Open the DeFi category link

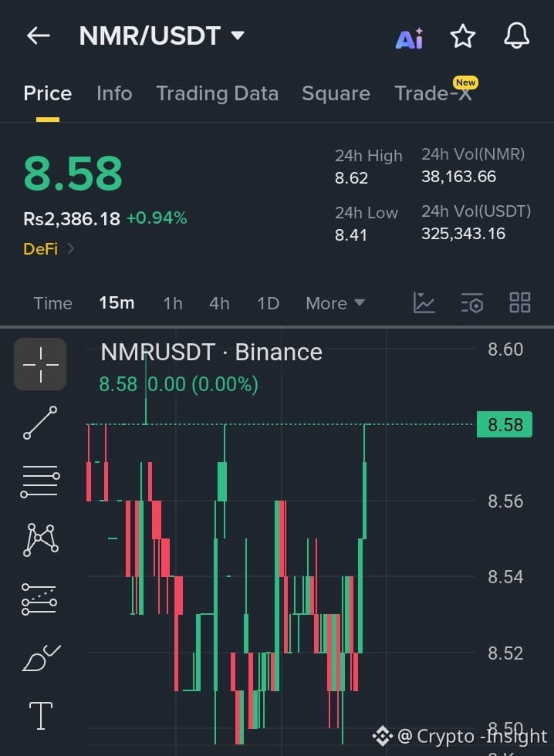(40, 248)
